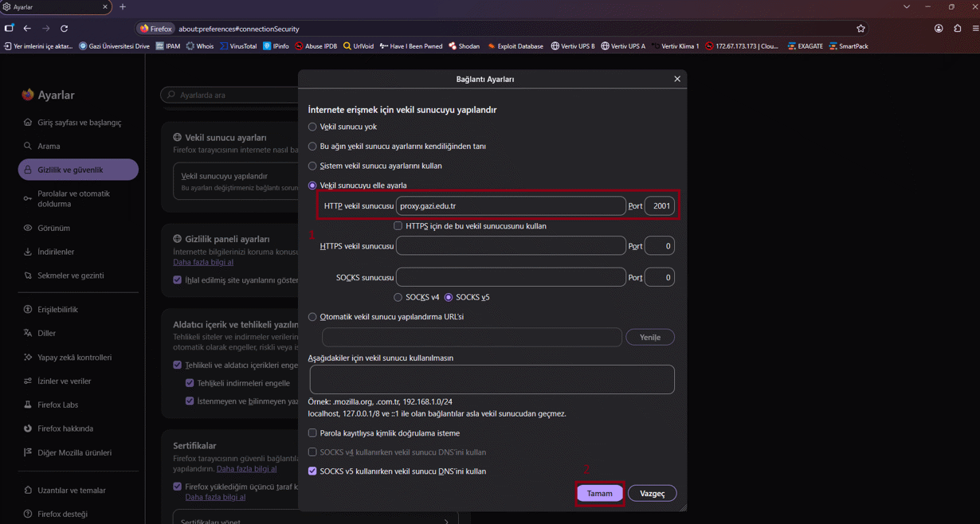Focus the SOCKS sunucusu address field

click(x=511, y=277)
